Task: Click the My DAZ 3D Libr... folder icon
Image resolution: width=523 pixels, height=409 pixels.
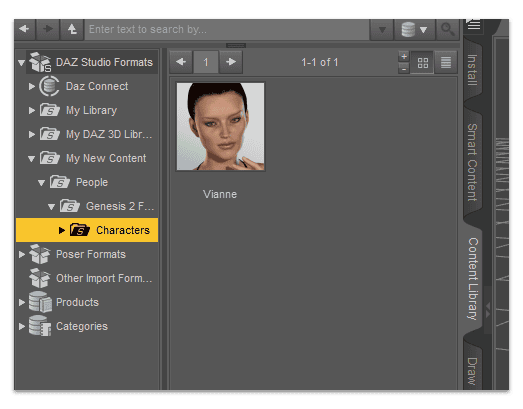Action: [x=50, y=134]
